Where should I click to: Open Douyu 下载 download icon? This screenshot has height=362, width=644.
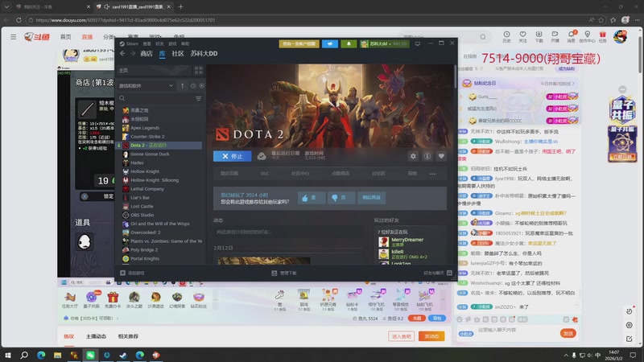point(539,35)
